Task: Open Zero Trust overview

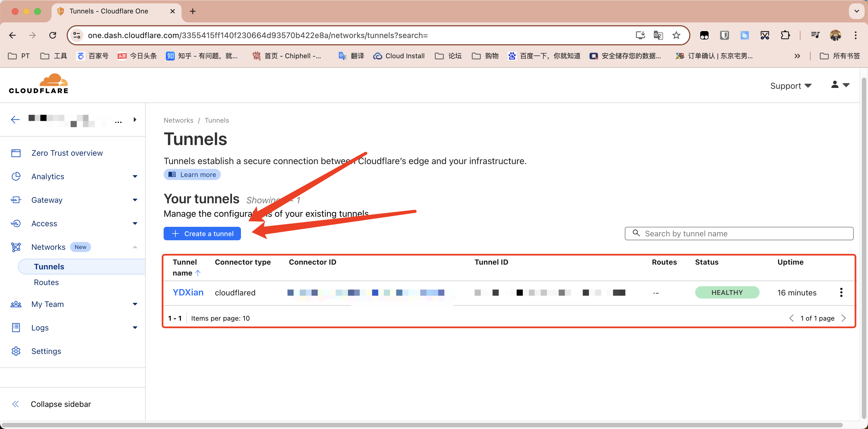Action: pyautogui.click(x=67, y=153)
